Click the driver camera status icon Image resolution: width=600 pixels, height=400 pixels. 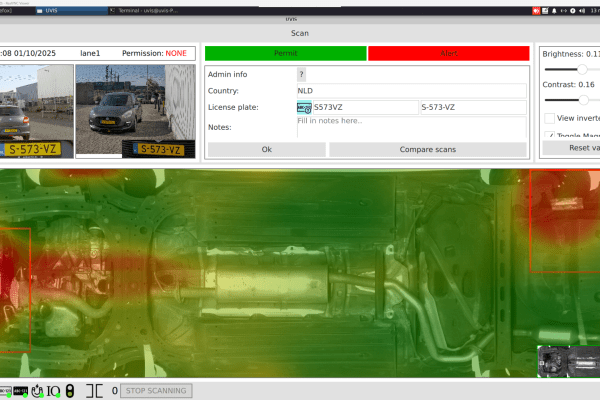pos(37,391)
